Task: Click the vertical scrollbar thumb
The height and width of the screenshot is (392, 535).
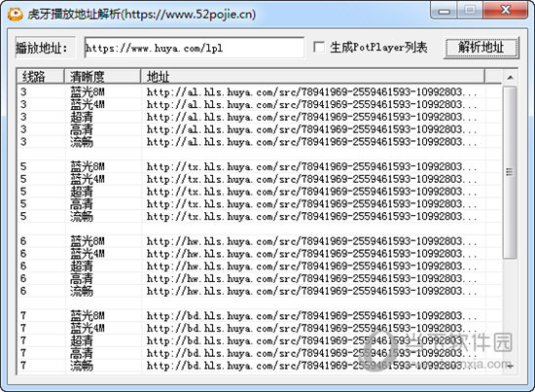Action: point(510,172)
